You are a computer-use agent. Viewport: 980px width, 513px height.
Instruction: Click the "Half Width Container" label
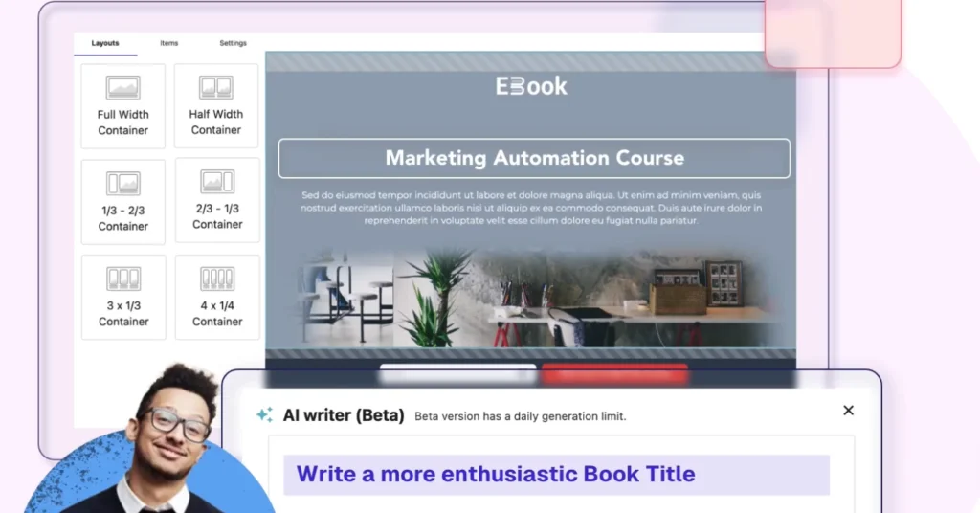[216, 122]
